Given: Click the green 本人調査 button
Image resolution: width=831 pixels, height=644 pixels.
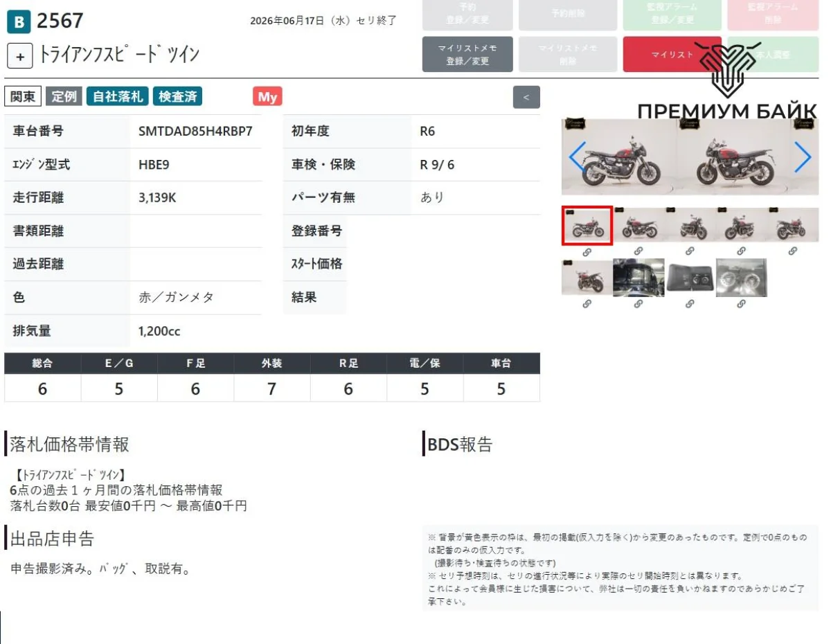Looking at the screenshot, I should pyautogui.click(x=773, y=54).
